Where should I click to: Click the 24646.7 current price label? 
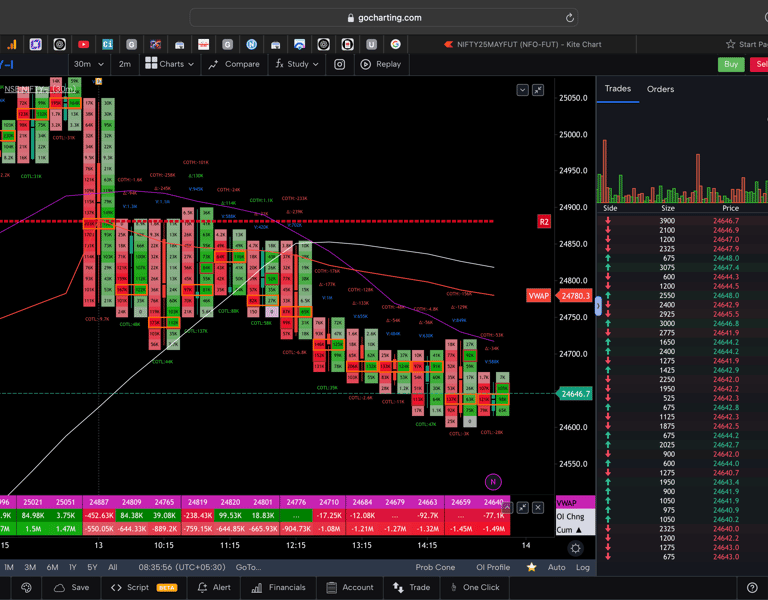click(575, 394)
